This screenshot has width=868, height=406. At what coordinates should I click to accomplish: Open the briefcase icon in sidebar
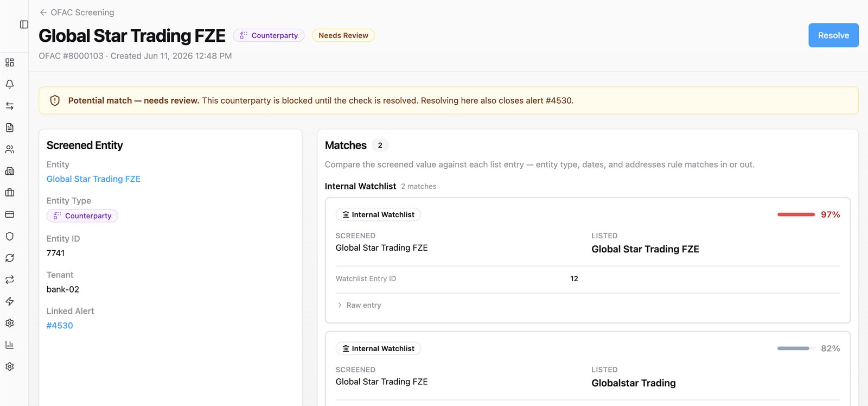[x=9, y=193]
